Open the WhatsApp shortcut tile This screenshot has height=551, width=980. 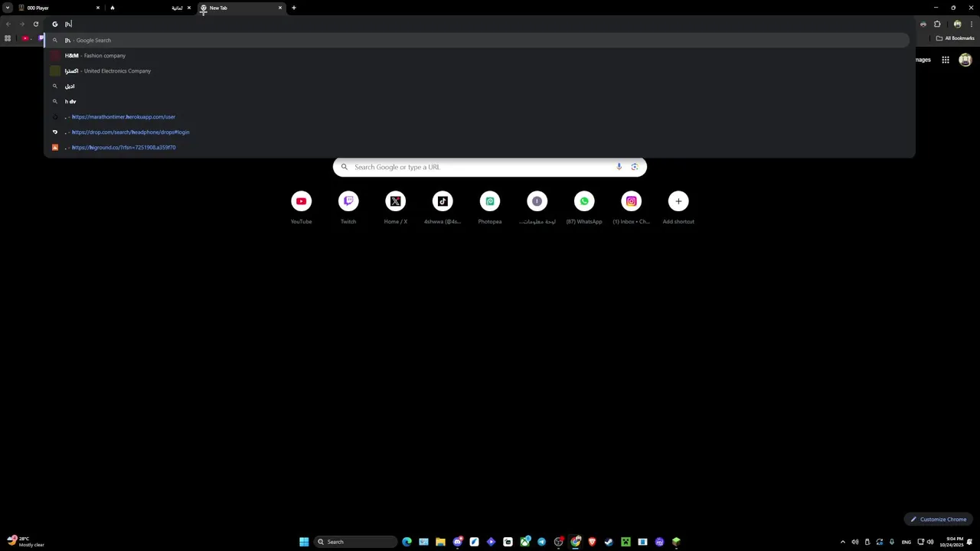(584, 207)
